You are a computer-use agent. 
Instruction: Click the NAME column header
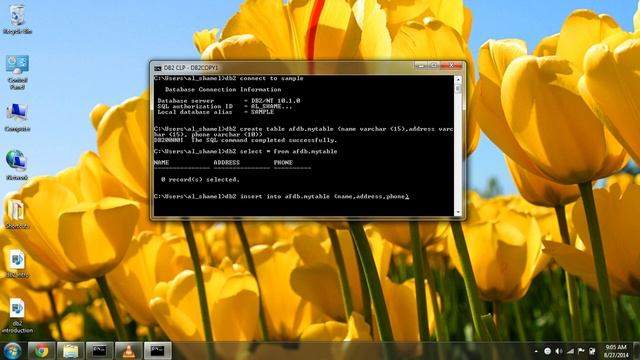[161, 162]
